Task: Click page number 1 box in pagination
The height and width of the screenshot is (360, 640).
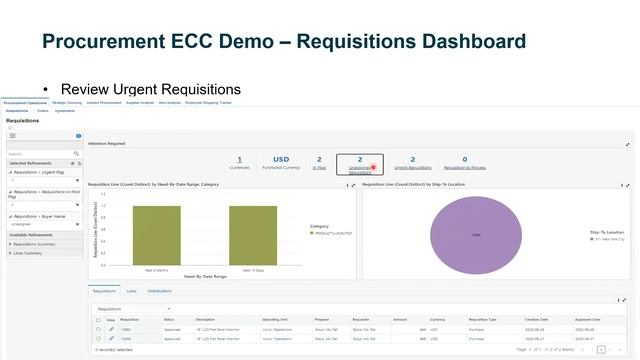Action: coord(601,350)
